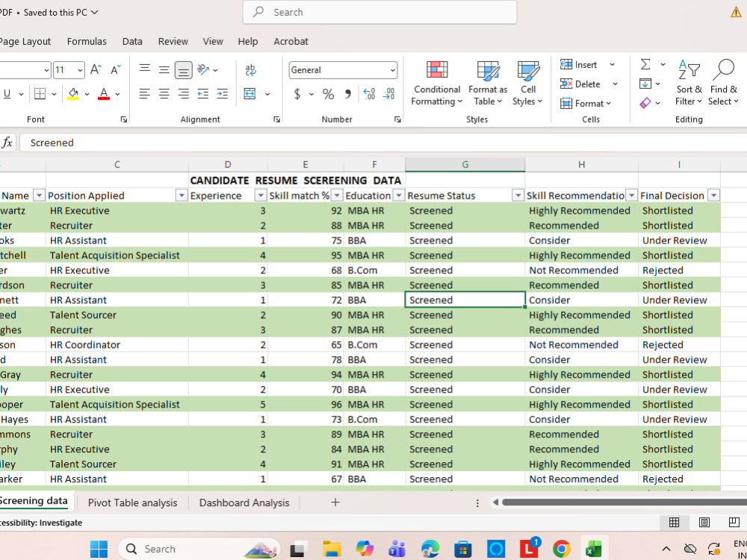The image size is (747, 560).
Task: Switch to Page Layout view in status bar
Action: (x=704, y=523)
